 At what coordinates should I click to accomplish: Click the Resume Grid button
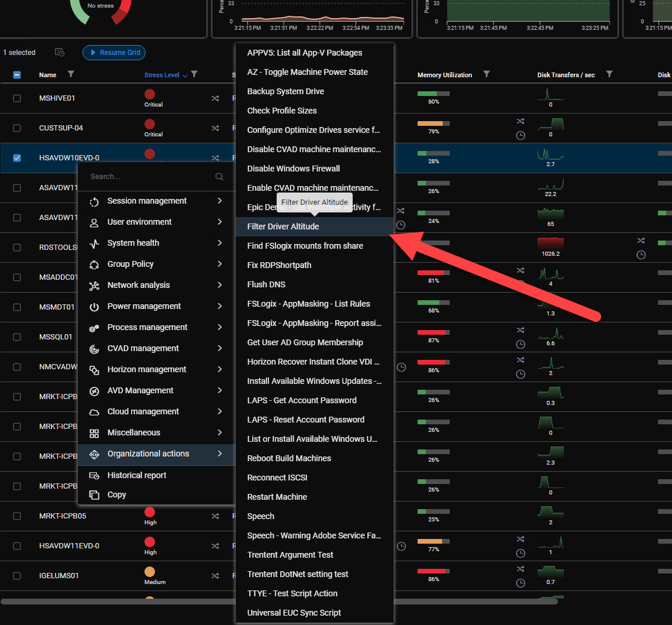[114, 52]
